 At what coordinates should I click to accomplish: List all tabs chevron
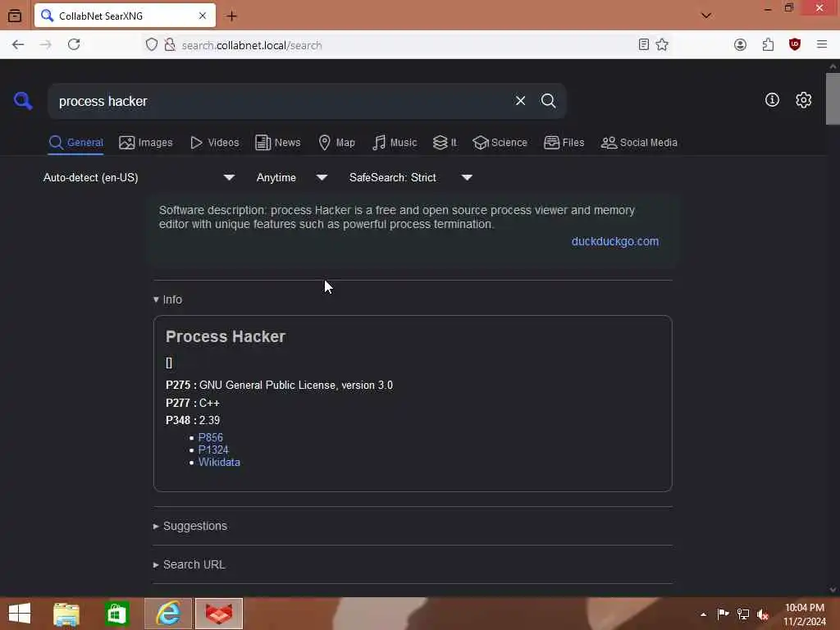pos(706,16)
